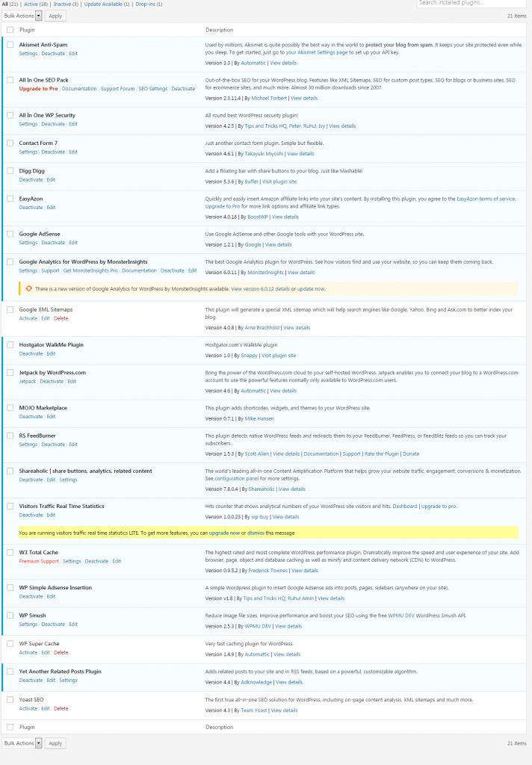Delete Google XML Sitemaps plugin
The image size is (532, 765).
(61, 318)
